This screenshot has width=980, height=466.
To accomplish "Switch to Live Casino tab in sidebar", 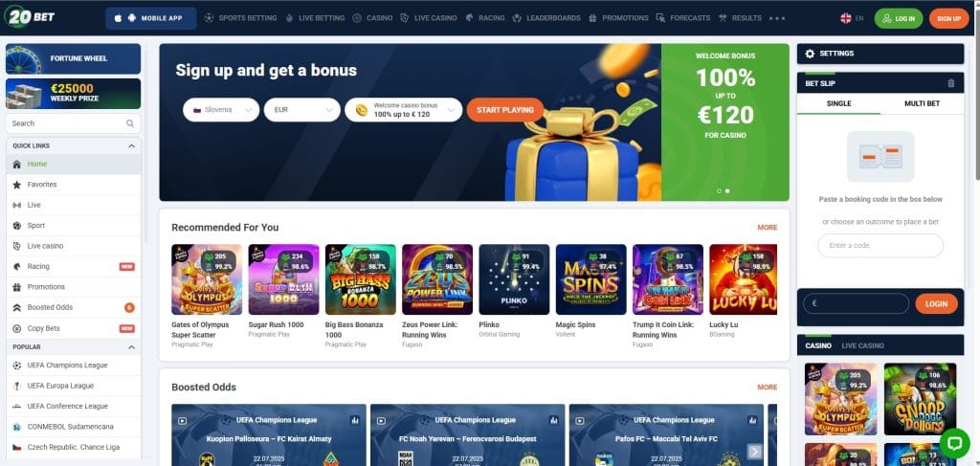I will pos(862,345).
